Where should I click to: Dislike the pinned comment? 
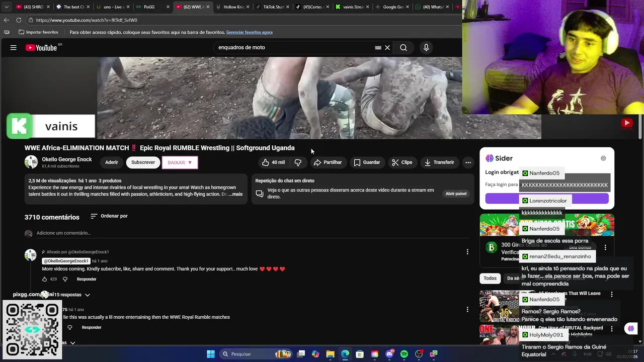[x=65, y=279]
